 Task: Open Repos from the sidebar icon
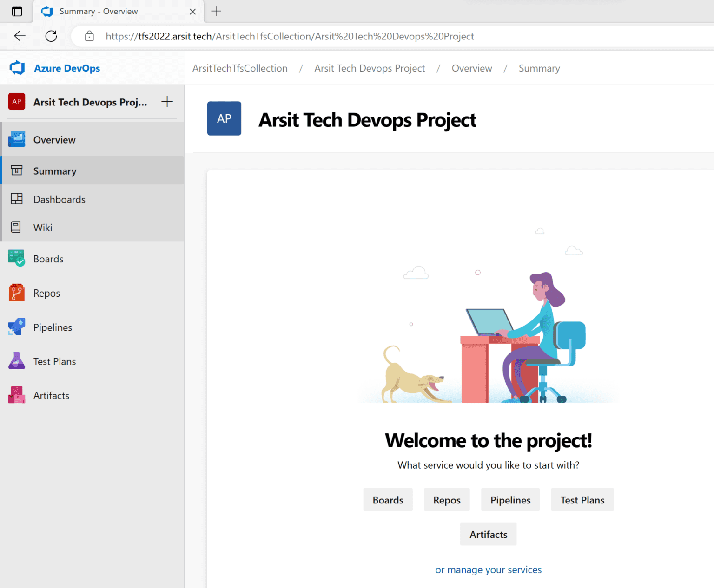[16, 293]
